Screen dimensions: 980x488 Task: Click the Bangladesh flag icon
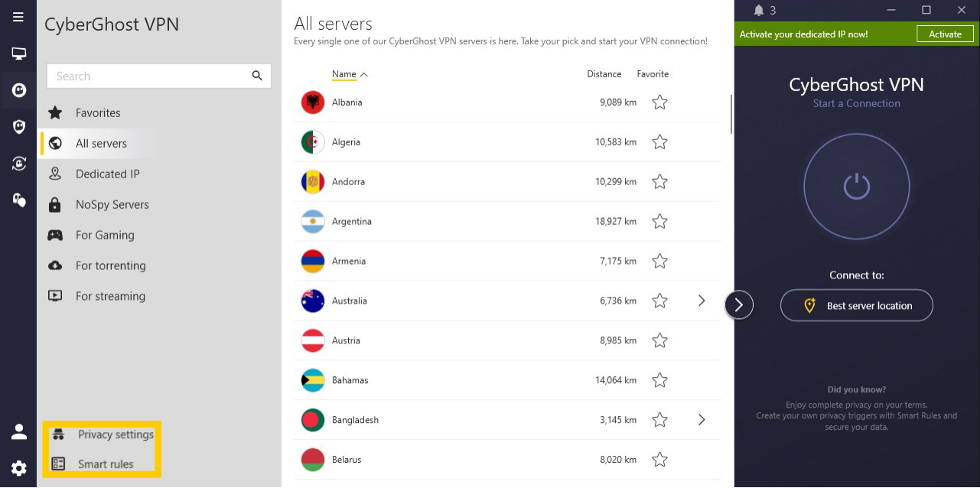click(313, 420)
